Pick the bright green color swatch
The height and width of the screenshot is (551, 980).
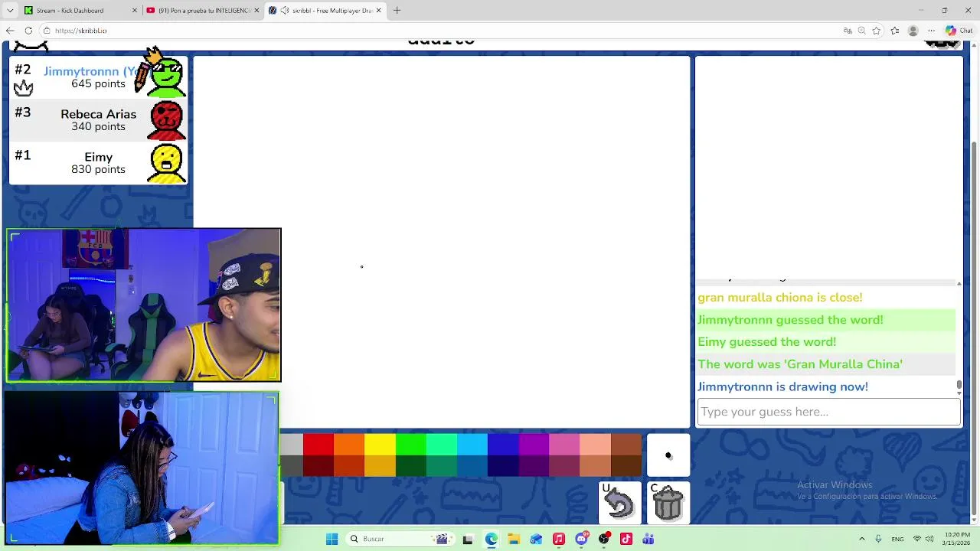[x=410, y=445]
